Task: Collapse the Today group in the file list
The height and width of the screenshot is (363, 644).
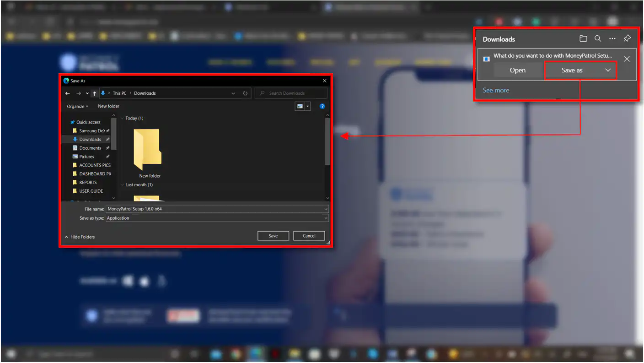Action: [x=123, y=119]
